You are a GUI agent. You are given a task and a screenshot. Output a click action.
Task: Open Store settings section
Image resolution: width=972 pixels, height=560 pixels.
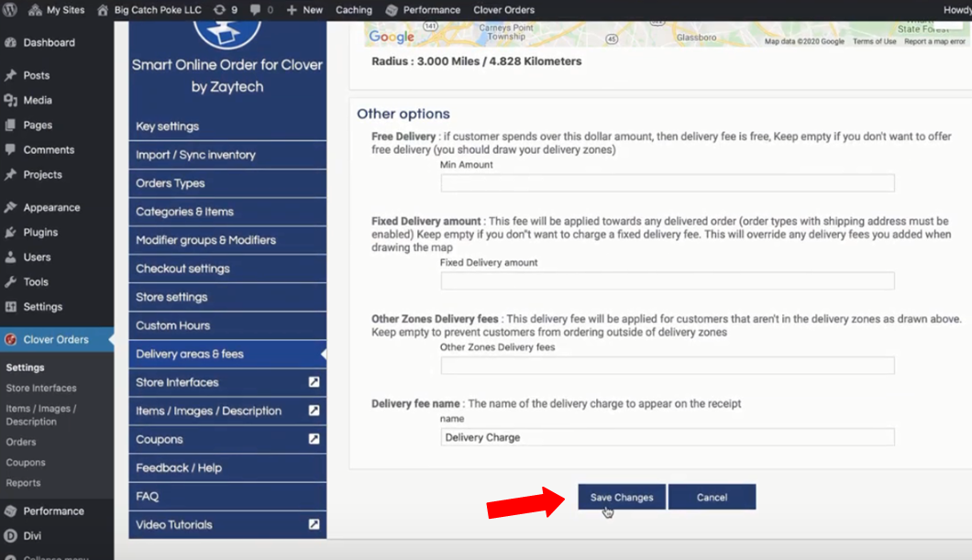(227, 297)
